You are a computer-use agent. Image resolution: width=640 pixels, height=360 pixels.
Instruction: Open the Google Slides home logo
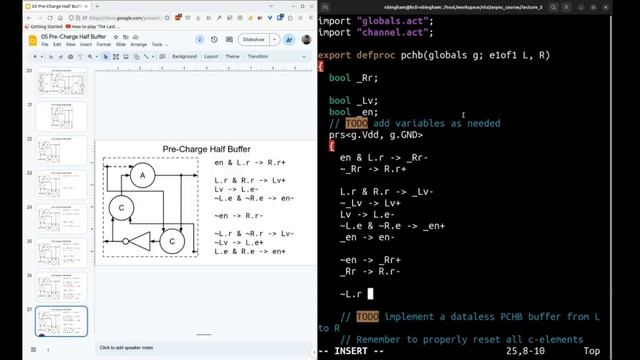coord(33,40)
